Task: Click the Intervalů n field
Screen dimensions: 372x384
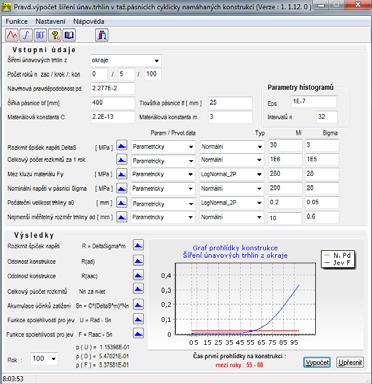Action: [327, 117]
